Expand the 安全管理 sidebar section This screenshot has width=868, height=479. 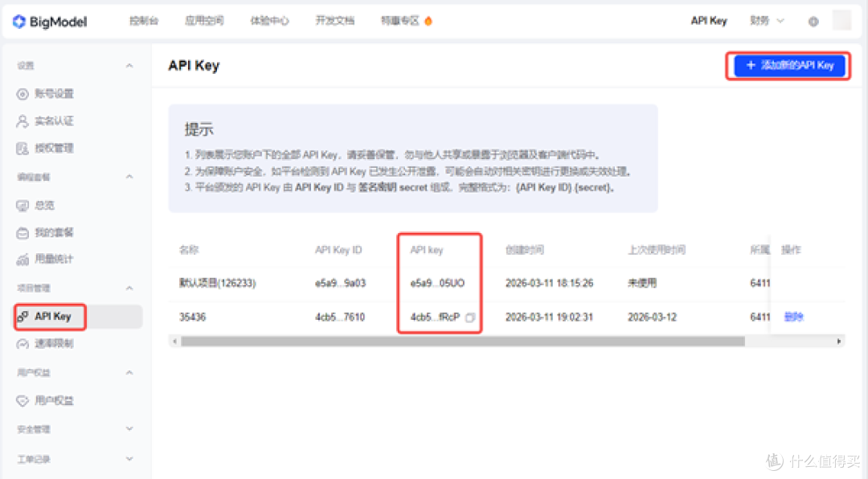click(x=129, y=428)
